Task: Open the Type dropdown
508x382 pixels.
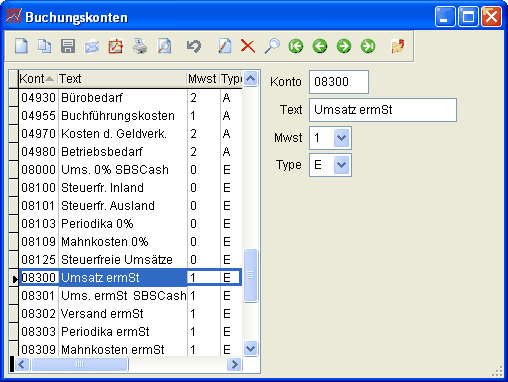Action: point(342,165)
